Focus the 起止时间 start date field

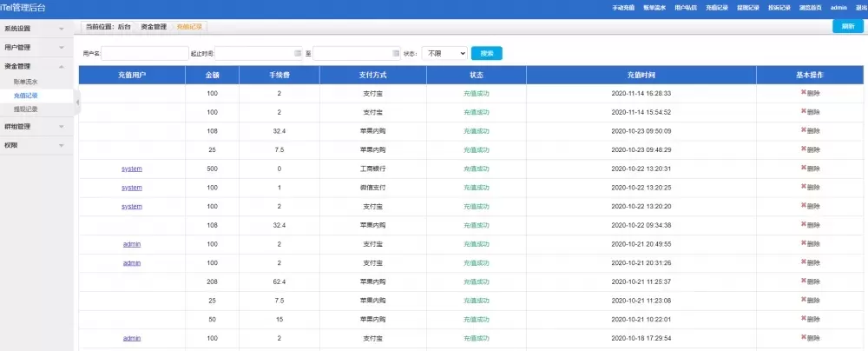(259, 53)
